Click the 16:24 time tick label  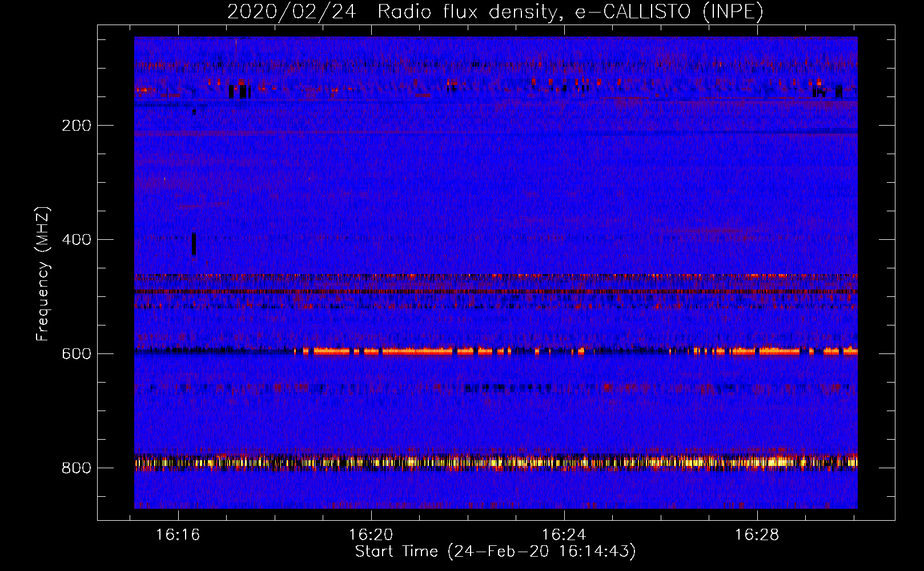click(x=564, y=535)
